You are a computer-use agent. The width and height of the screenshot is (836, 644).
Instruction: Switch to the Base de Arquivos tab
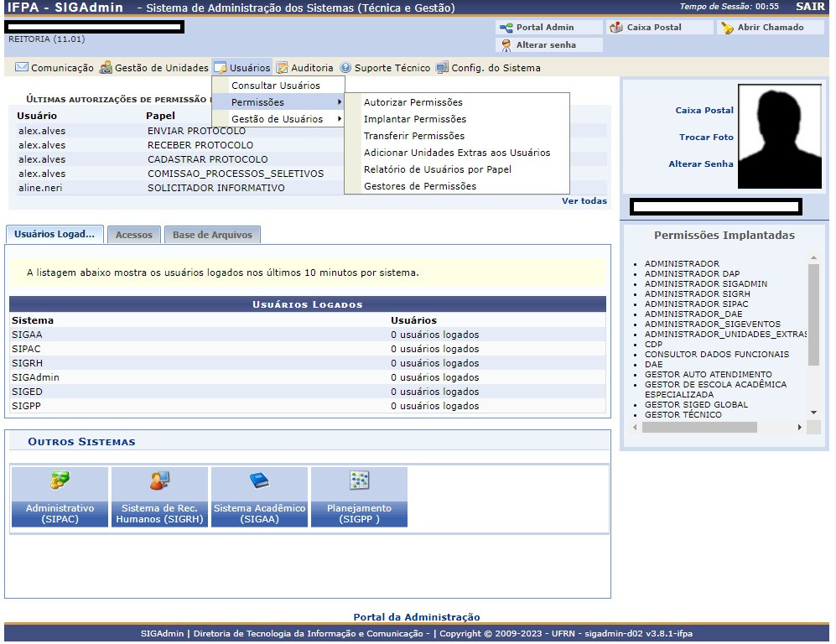click(212, 235)
